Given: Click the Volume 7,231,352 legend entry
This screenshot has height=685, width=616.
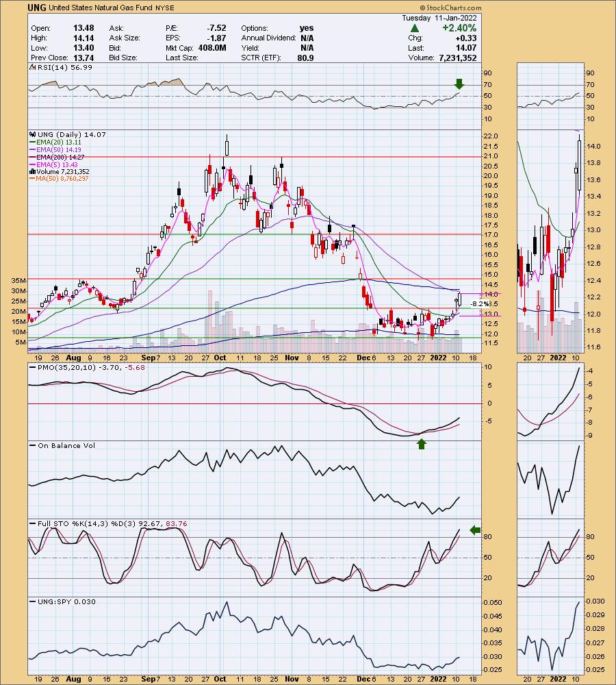Looking at the screenshot, I should coord(60,172).
